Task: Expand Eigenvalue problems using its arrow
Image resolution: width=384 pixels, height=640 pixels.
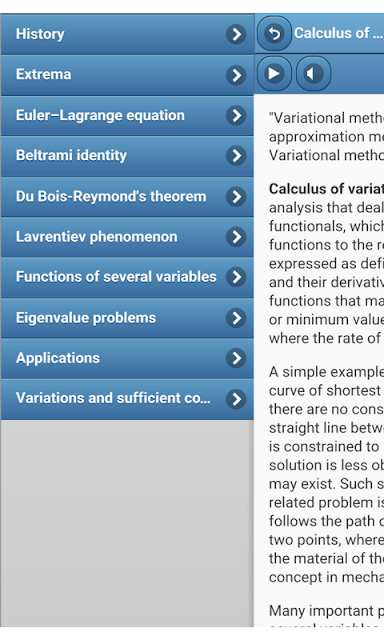Action: coord(236,318)
